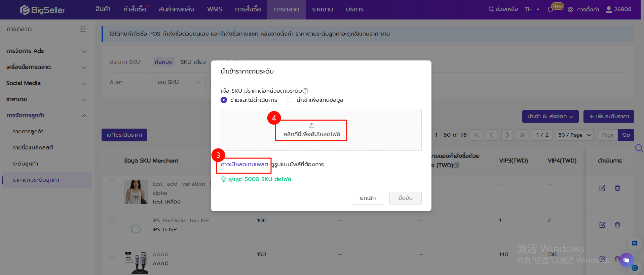
Task: Click the TWD column help icon
Action: coord(456,166)
